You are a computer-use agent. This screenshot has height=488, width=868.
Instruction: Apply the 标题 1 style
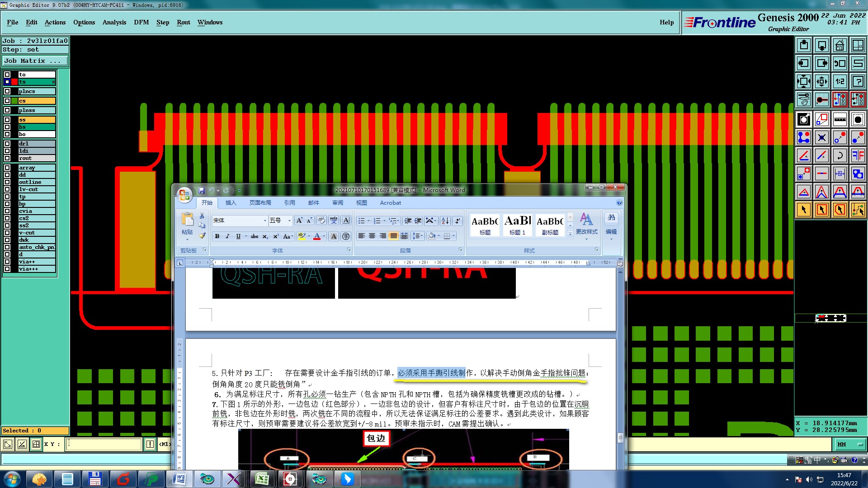point(518,225)
